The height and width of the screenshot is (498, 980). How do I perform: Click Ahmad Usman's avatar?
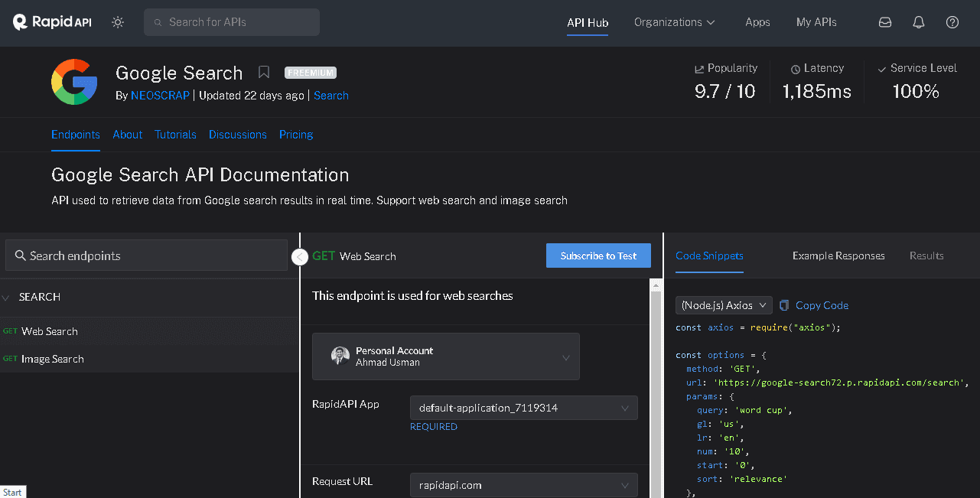tap(340, 356)
